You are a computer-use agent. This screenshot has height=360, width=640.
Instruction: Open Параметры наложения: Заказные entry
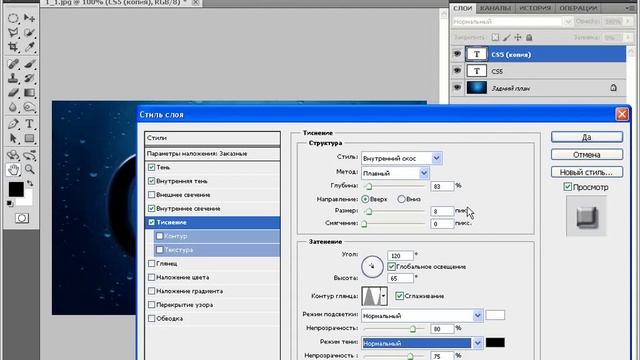pos(212,153)
